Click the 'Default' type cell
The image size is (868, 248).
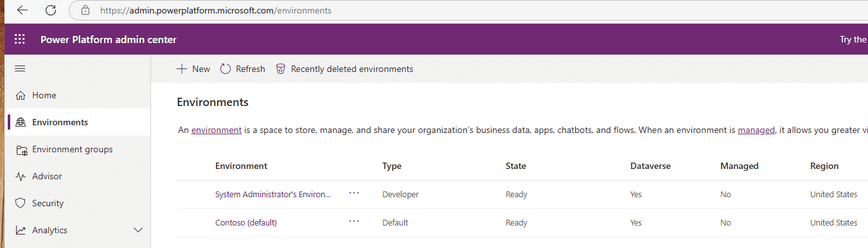395,222
